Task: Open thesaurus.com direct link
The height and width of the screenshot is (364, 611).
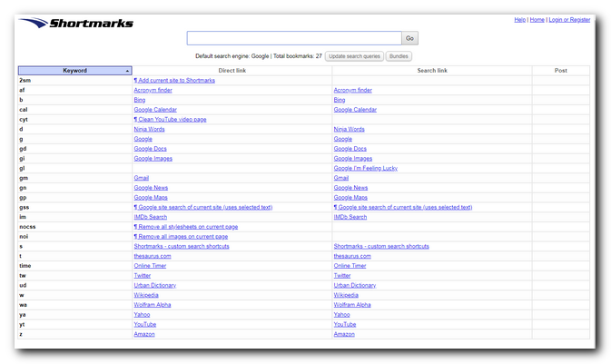Action: coord(153,256)
